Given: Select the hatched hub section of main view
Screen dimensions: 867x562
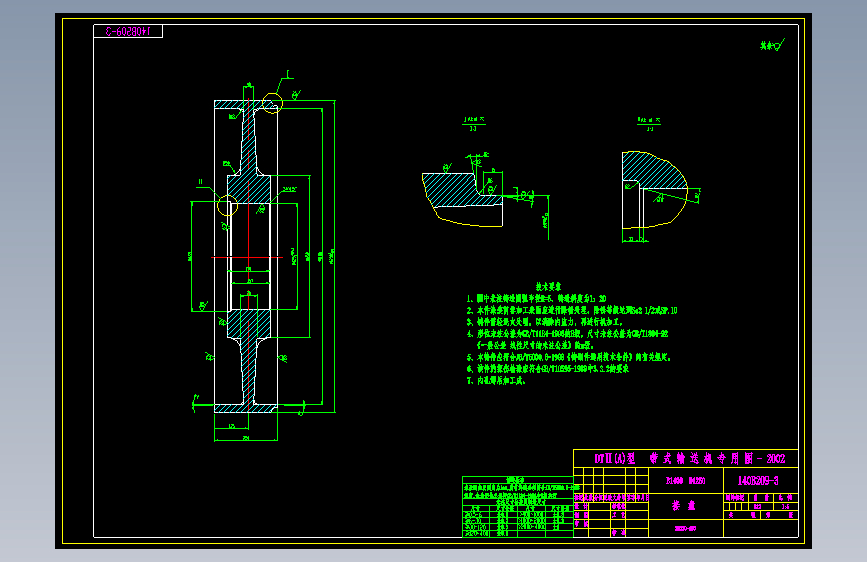Looking at the screenshot, I should click(x=249, y=190).
